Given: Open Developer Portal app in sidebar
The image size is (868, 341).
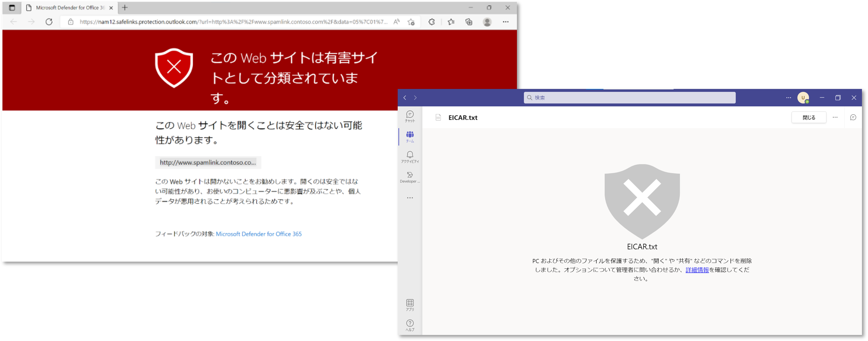Looking at the screenshot, I should pos(410,177).
